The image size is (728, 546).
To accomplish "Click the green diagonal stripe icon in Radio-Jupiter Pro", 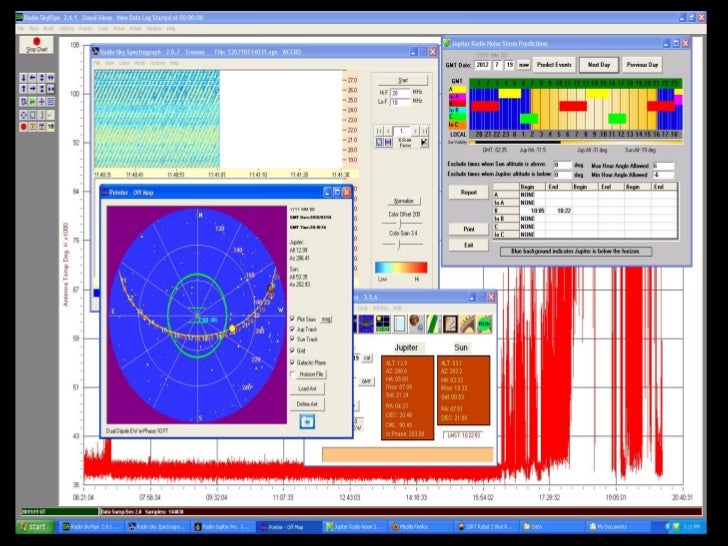I will pyautogui.click(x=433, y=324).
